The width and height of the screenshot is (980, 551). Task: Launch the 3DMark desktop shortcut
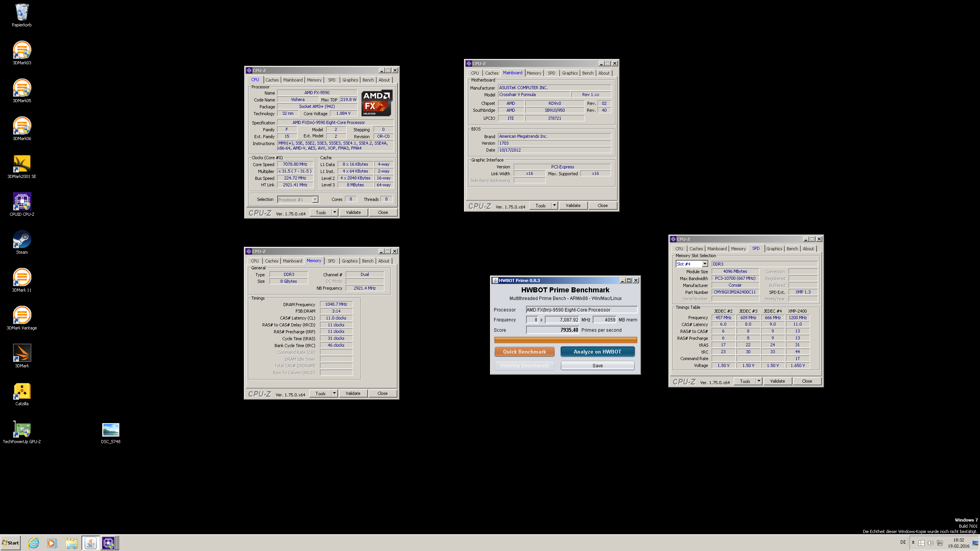click(22, 356)
